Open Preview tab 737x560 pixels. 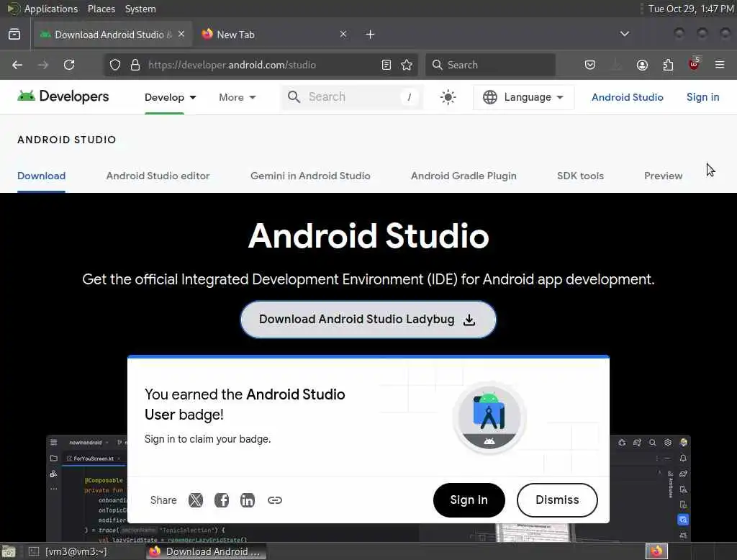pyautogui.click(x=663, y=176)
